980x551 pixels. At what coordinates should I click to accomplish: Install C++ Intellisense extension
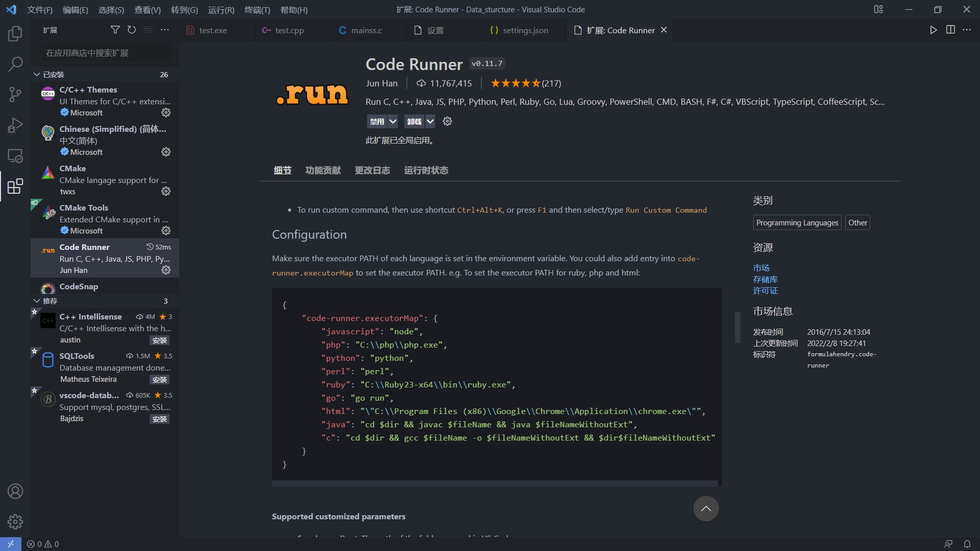[160, 340]
